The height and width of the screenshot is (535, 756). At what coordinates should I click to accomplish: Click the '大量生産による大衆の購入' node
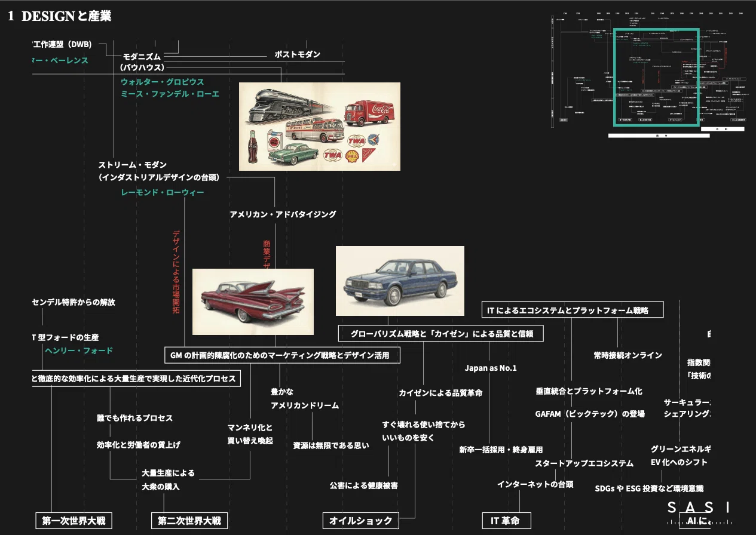tap(168, 479)
